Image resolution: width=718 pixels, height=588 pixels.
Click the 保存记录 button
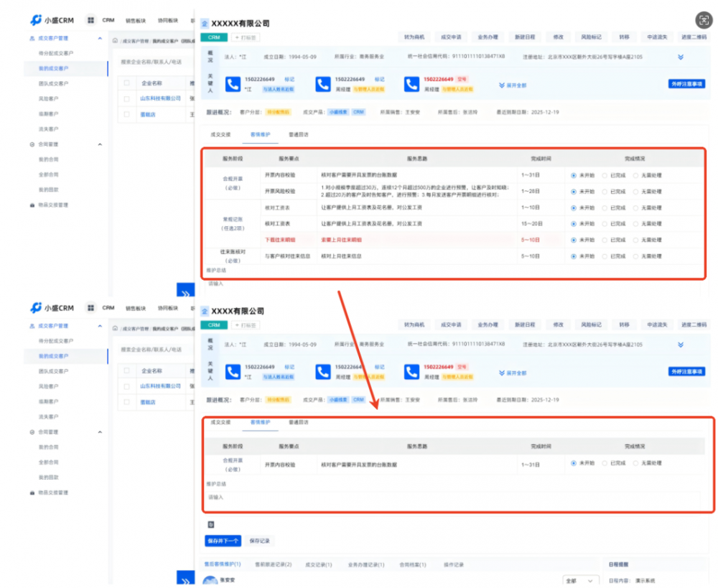259,540
